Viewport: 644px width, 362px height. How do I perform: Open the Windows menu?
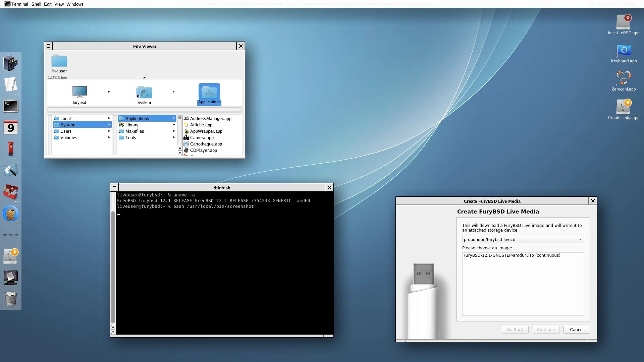tap(75, 4)
